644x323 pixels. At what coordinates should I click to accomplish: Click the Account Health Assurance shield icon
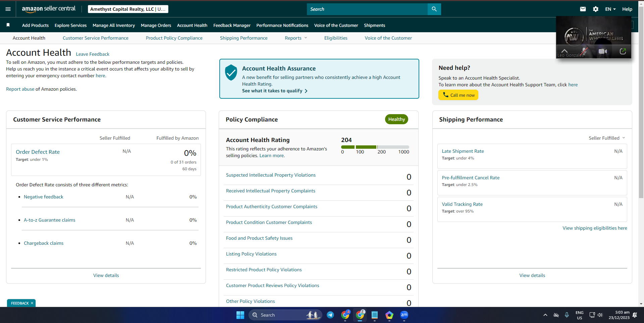[x=231, y=73]
